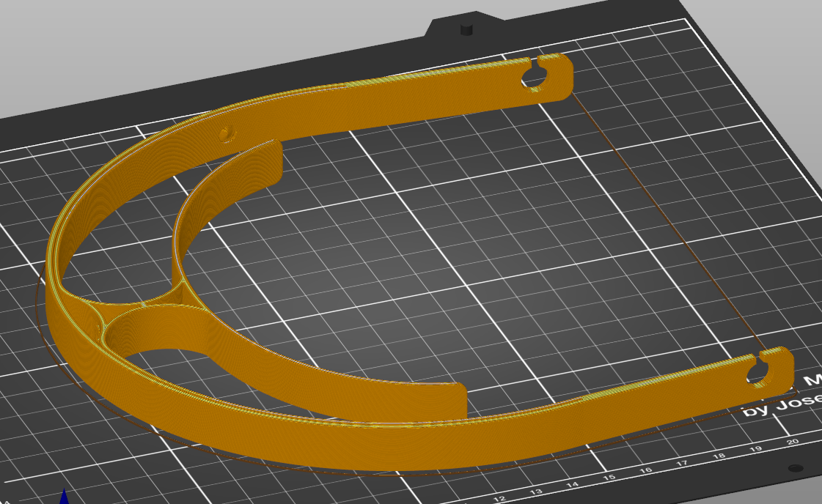Click ruler number 14 on bed edge

click(573, 485)
